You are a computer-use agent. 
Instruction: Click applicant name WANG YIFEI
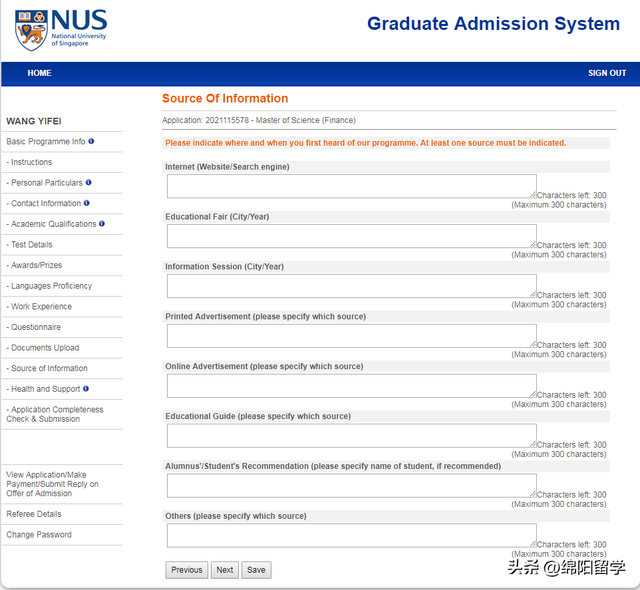point(34,121)
